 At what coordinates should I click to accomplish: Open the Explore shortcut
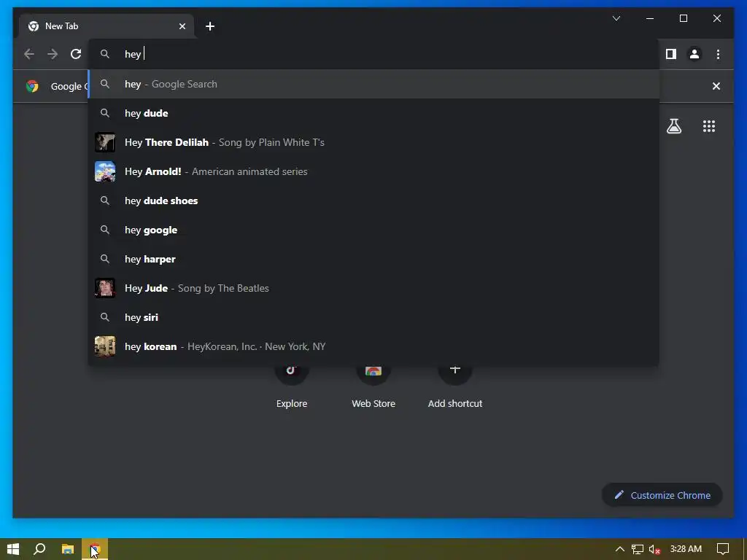point(292,386)
